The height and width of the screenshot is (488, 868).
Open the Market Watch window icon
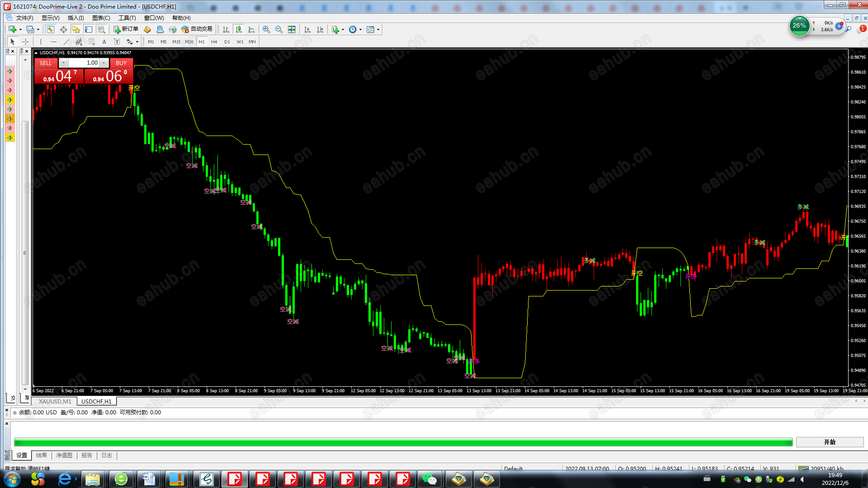pyautogui.click(x=51, y=29)
